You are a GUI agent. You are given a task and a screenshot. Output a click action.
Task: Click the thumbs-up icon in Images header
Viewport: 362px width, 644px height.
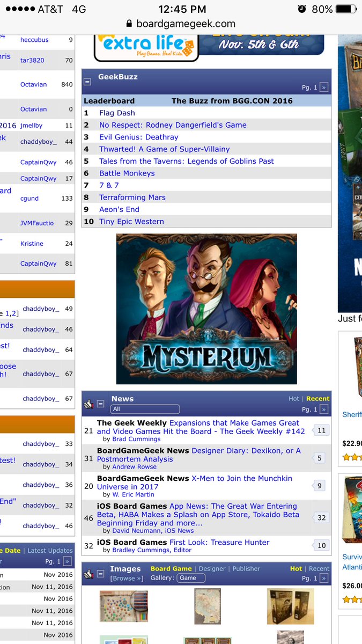pyautogui.click(x=89, y=574)
